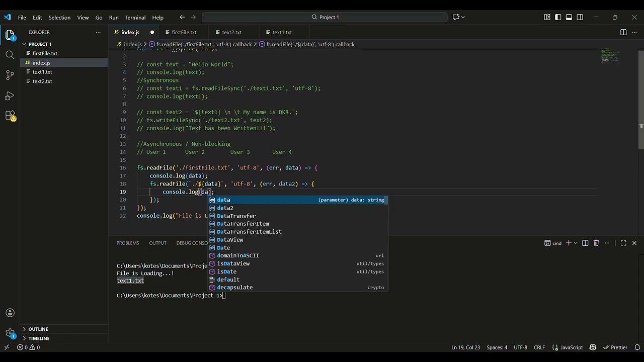Open the new terminal launch profile dropdown
644x362 pixels.
576,243
